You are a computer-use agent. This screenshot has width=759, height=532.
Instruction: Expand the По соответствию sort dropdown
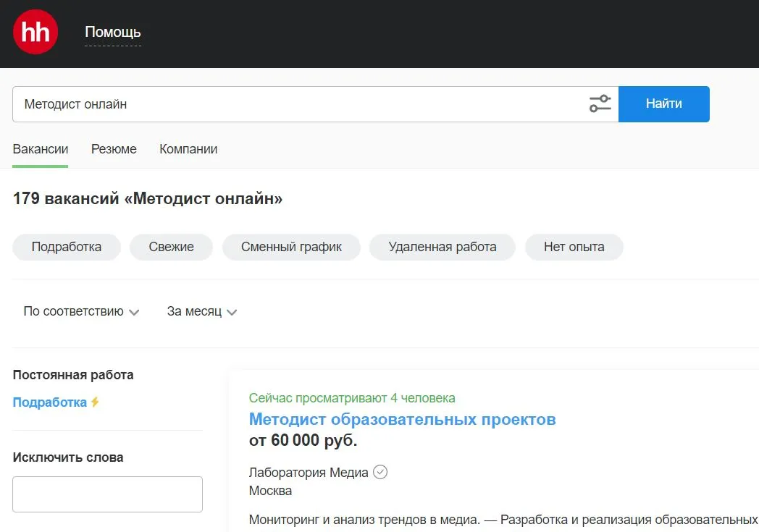point(81,311)
